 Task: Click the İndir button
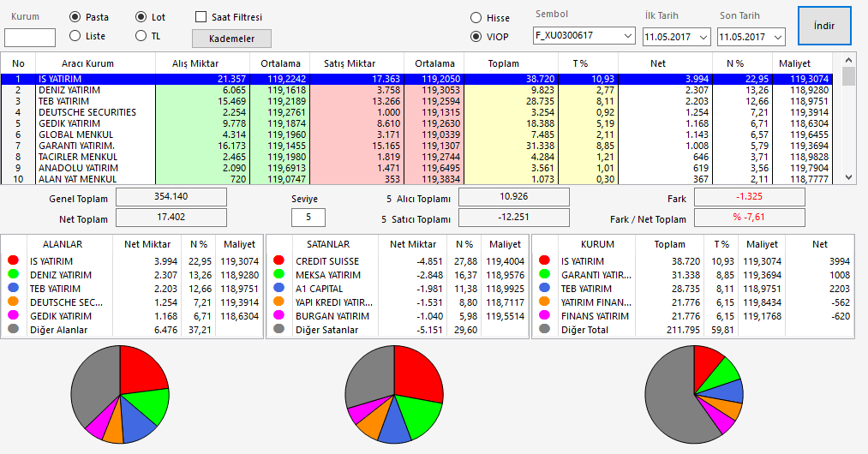[824, 26]
